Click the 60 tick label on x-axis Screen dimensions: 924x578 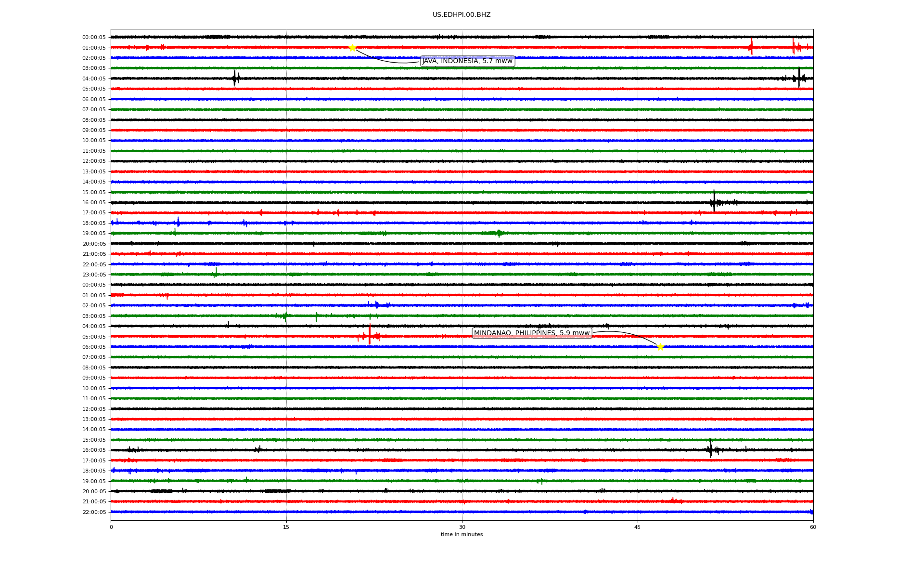pos(813,527)
